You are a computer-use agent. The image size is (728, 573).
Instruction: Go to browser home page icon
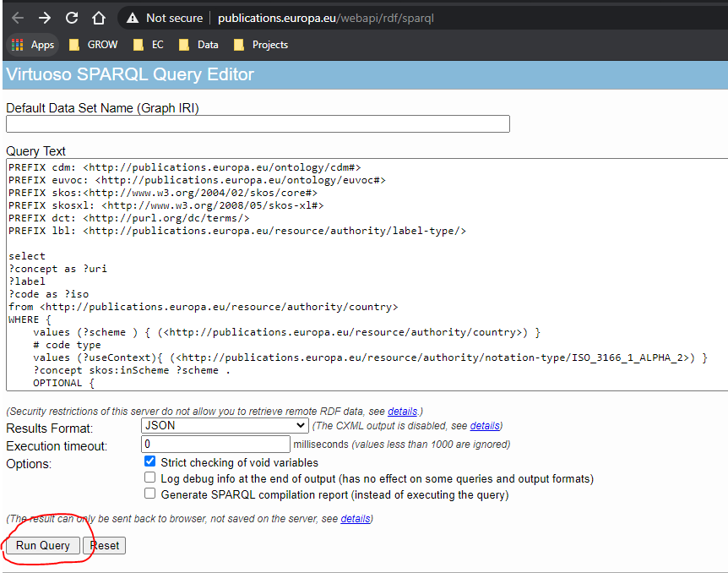(x=99, y=18)
